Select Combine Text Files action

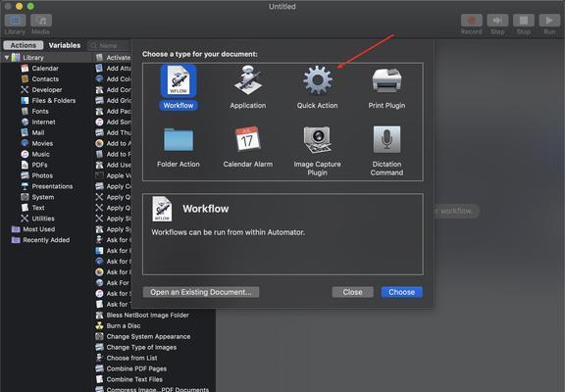[134, 379]
